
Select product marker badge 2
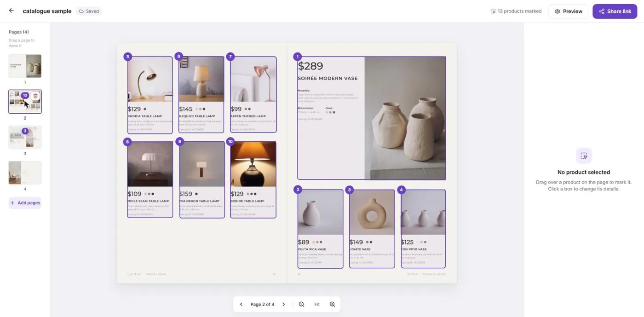coord(298,190)
